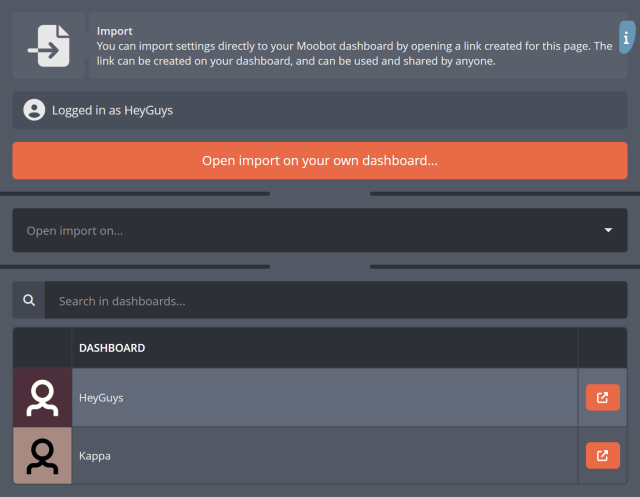640x497 pixels.
Task: Click the Import heading text
Action: coord(114,31)
